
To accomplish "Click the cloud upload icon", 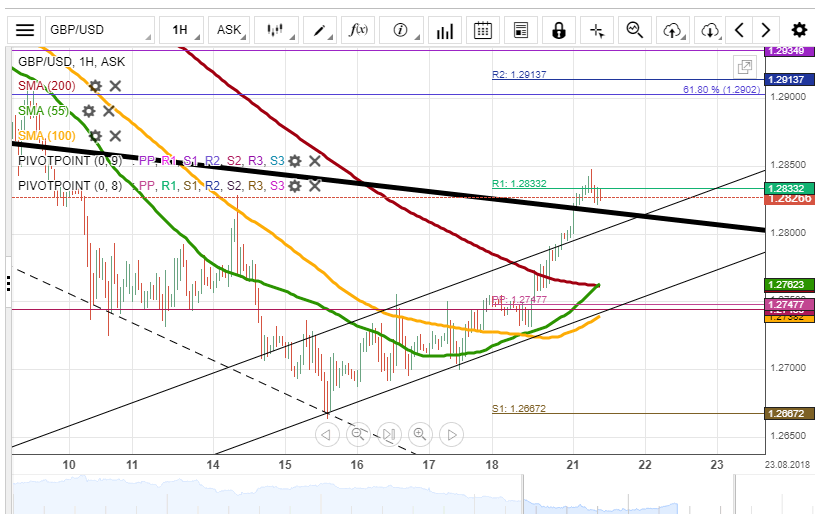I will click(672, 30).
